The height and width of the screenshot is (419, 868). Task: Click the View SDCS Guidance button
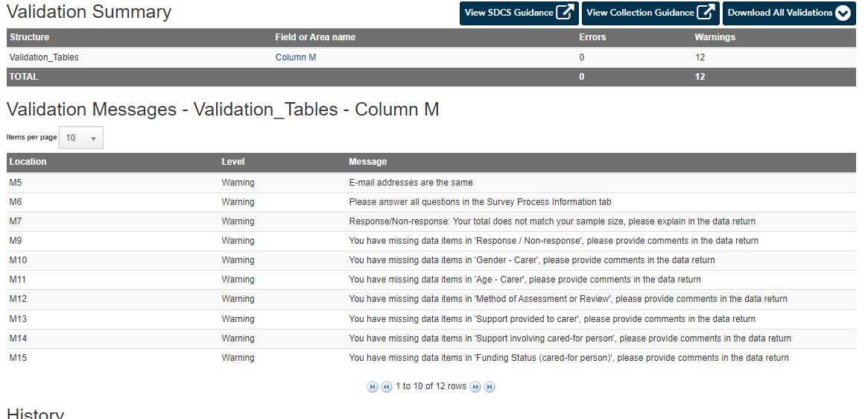(519, 13)
